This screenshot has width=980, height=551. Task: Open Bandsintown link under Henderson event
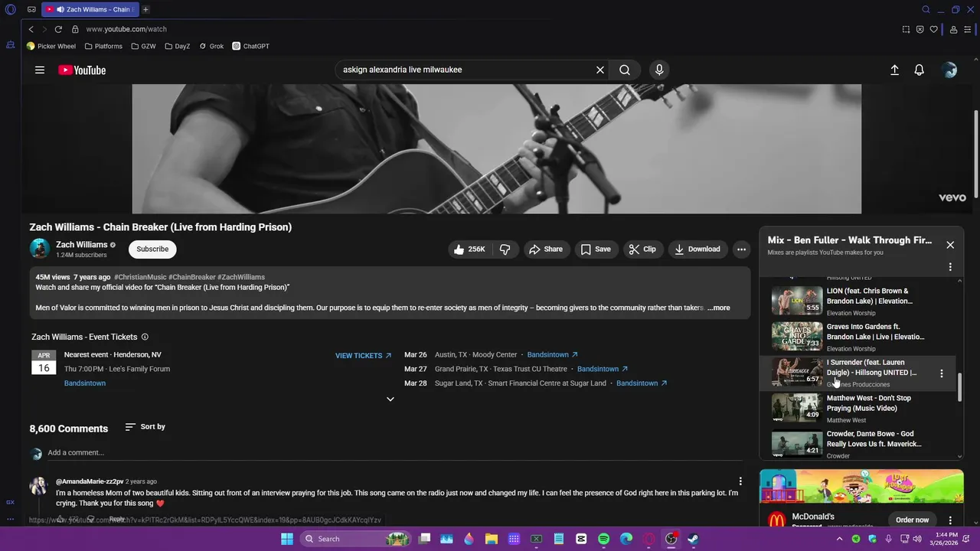(x=85, y=383)
